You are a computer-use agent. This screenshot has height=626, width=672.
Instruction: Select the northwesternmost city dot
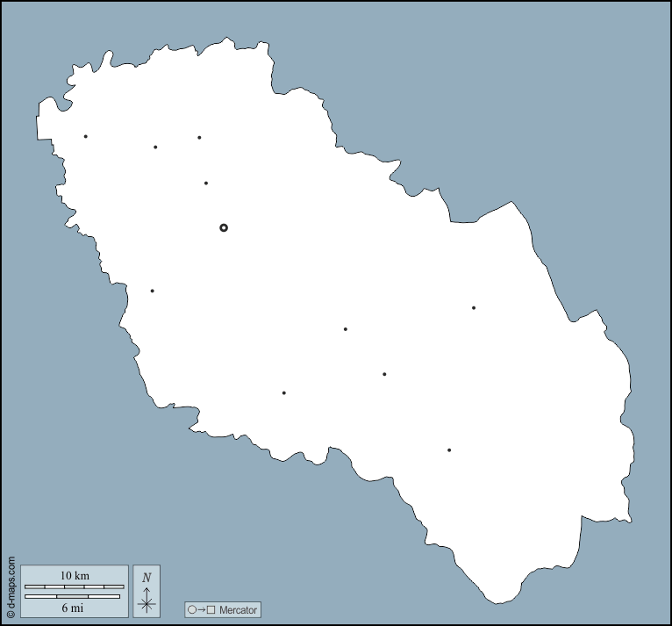85,136
